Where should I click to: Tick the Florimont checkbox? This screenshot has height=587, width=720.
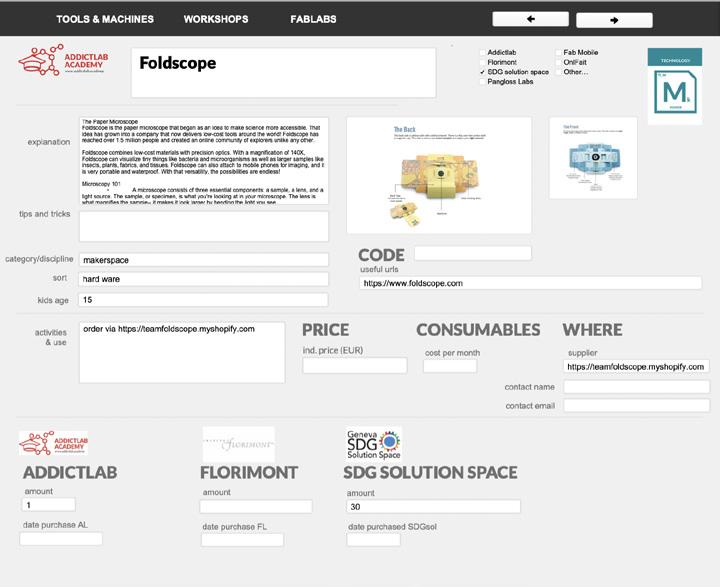point(482,62)
